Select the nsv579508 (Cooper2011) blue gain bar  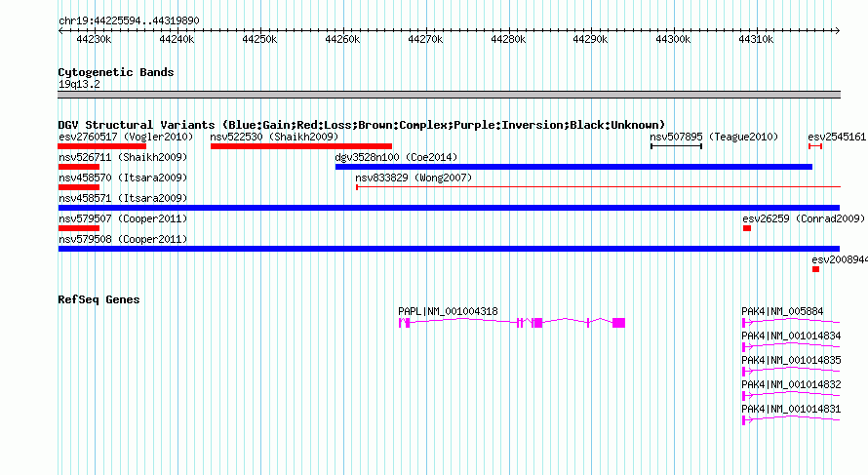pos(449,249)
